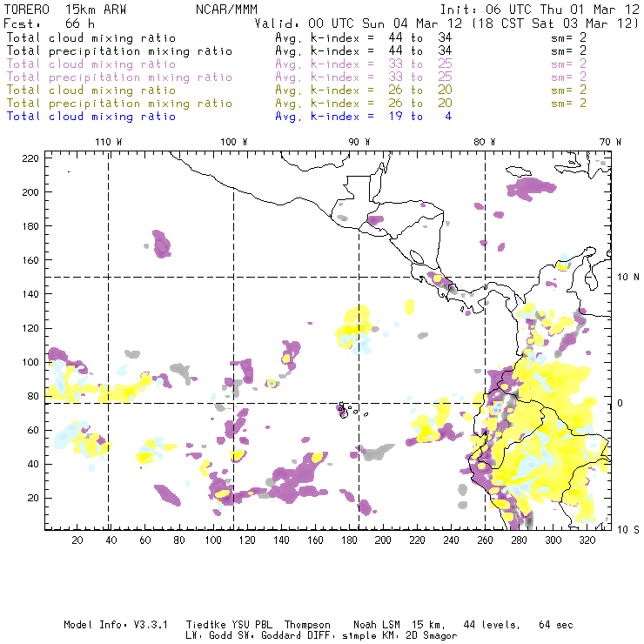This screenshot has height=644, width=644.
Task: Click the 70 W longitude label
Action: click(611, 142)
